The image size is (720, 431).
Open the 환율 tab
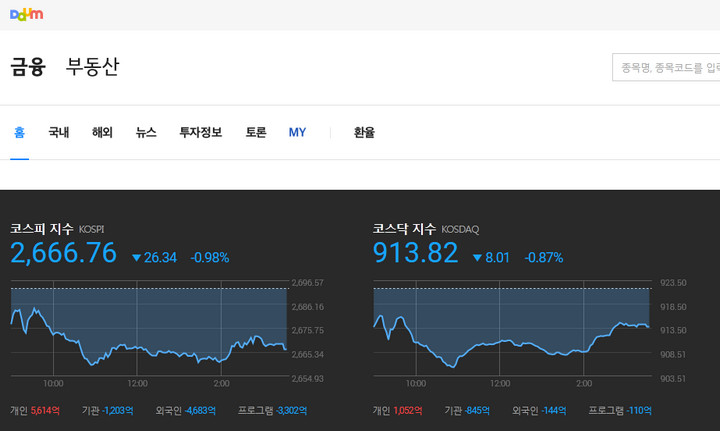pos(364,132)
